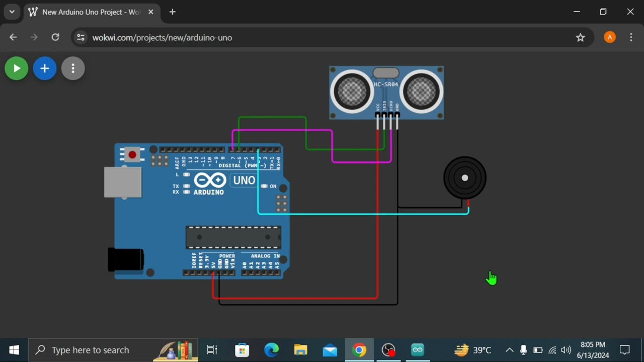The height and width of the screenshot is (362, 644).
Task: Open the volume speaker icon
Action: 566,350
